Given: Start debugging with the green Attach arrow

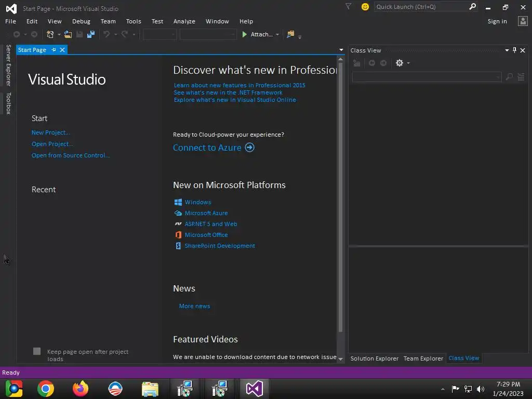Looking at the screenshot, I should pyautogui.click(x=244, y=34).
